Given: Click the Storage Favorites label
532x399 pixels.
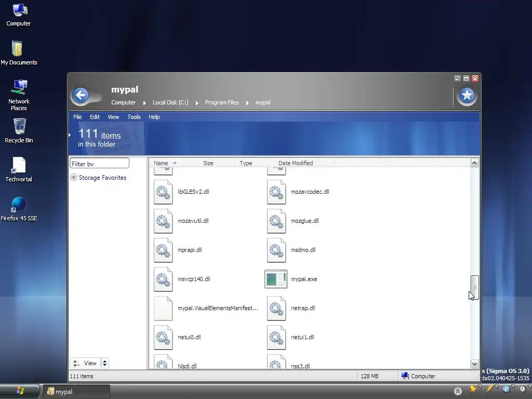Looking at the screenshot, I should click(x=102, y=178).
